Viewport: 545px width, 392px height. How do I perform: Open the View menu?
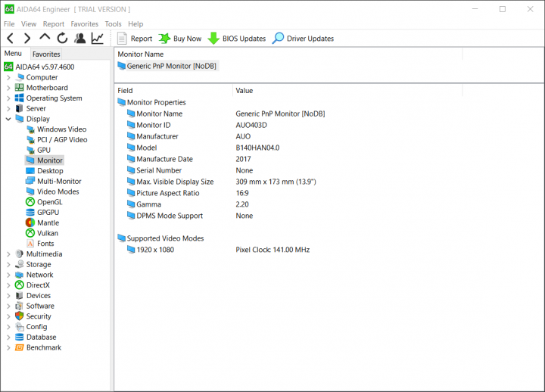(x=29, y=24)
